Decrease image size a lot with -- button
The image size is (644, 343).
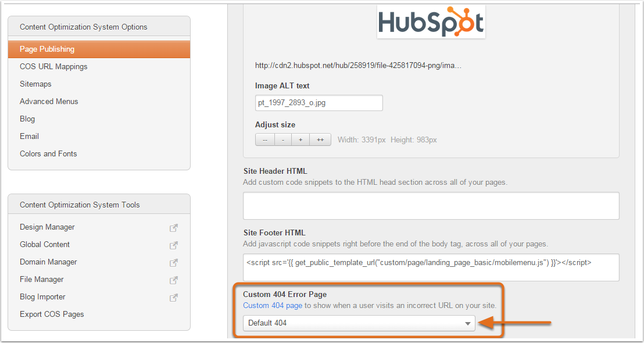click(265, 140)
